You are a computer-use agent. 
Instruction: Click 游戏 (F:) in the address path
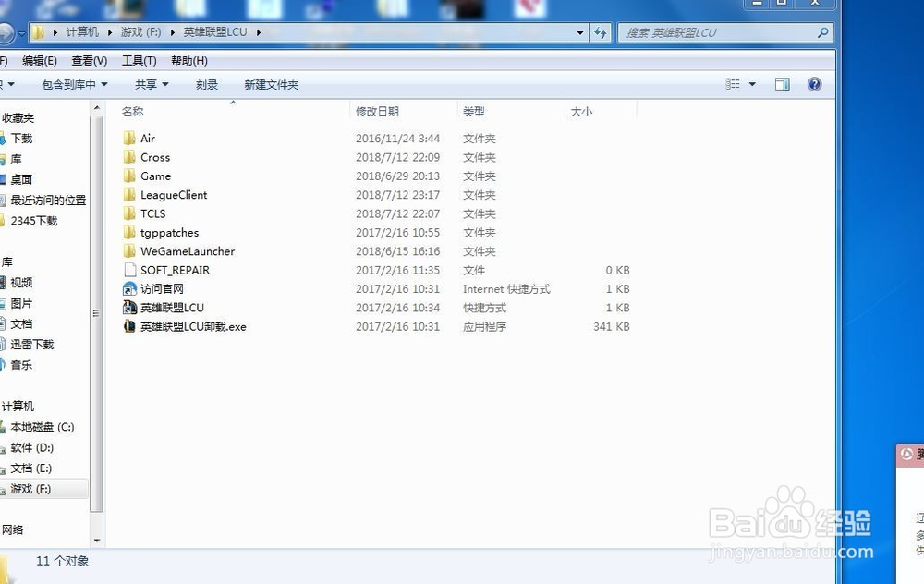[140, 31]
